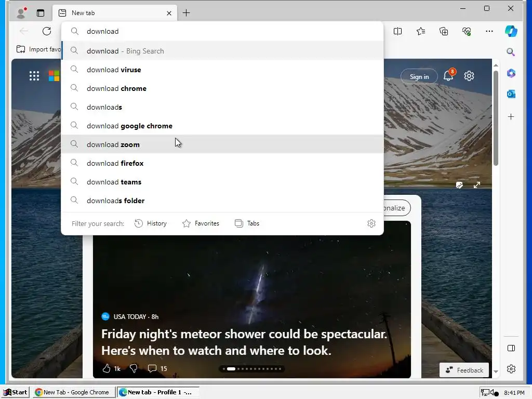Screen dimensions: 532x399
Task: Like the meteor shower article
Action: click(x=107, y=368)
